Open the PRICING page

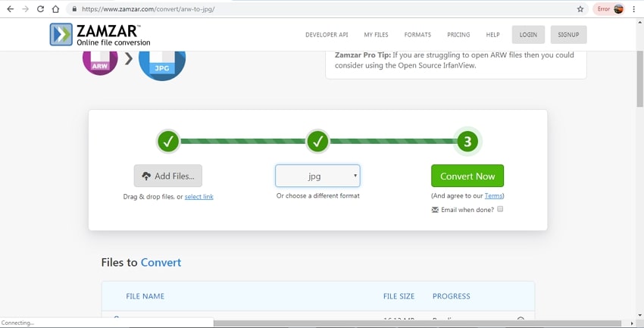[458, 35]
